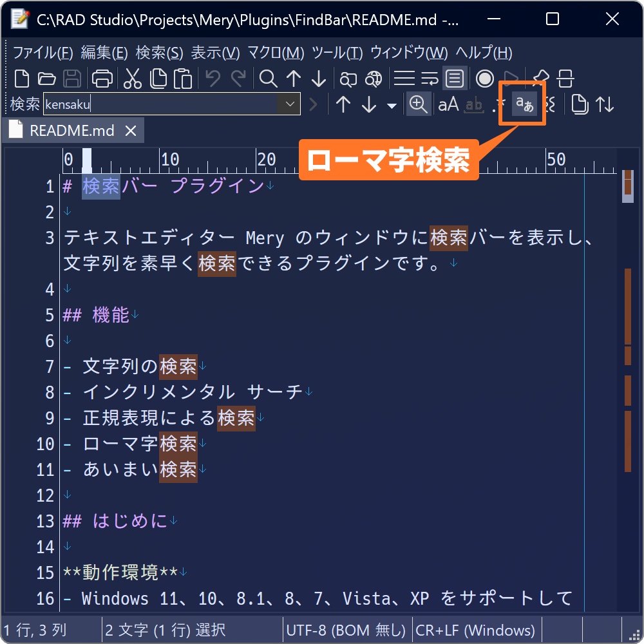Click the status bar '2 文字 (1 行) 選択' entry
Image resolution: width=644 pixels, height=644 pixels.
[165, 630]
